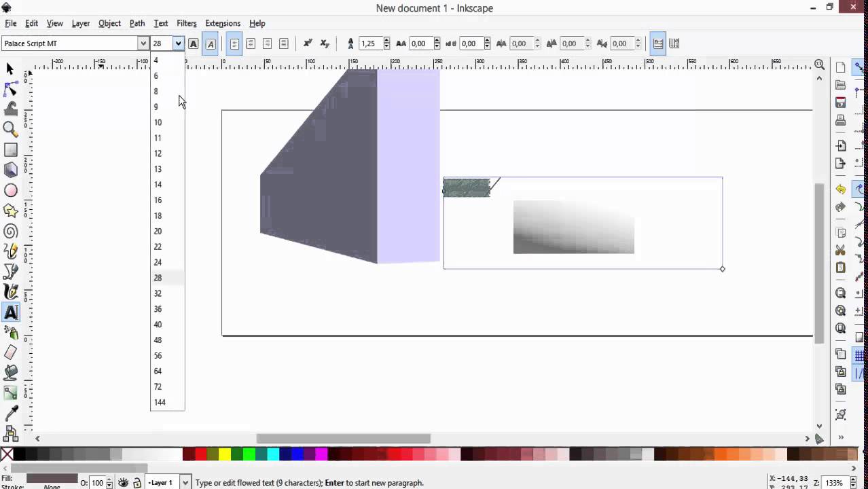The width and height of the screenshot is (868, 489).
Task: Import a file icon
Action: [841, 145]
